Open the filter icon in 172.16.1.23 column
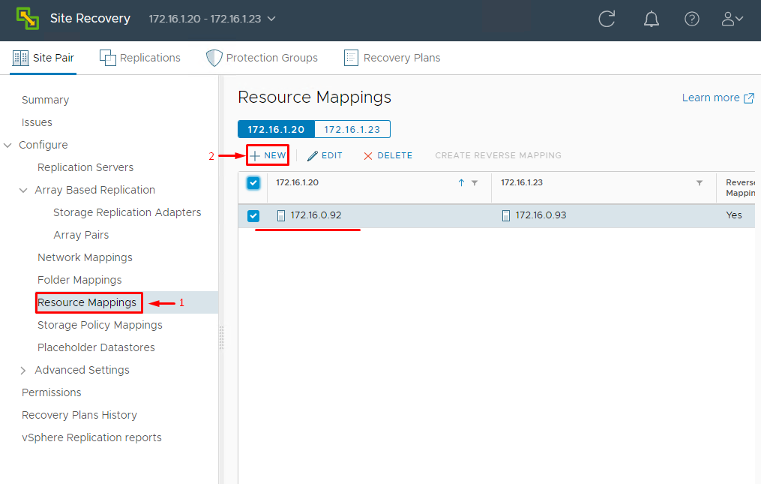Viewport: 761px width, 484px height. pos(699,183)
